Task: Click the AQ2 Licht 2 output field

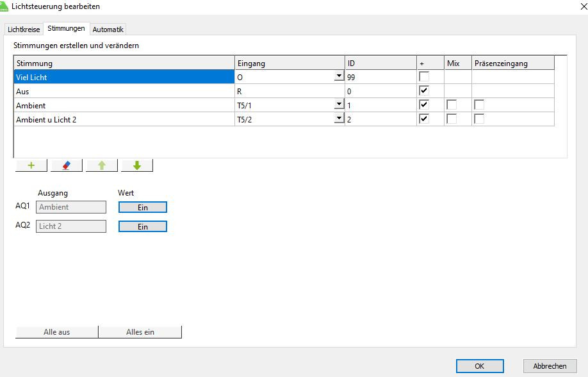Action: [71, 226]
